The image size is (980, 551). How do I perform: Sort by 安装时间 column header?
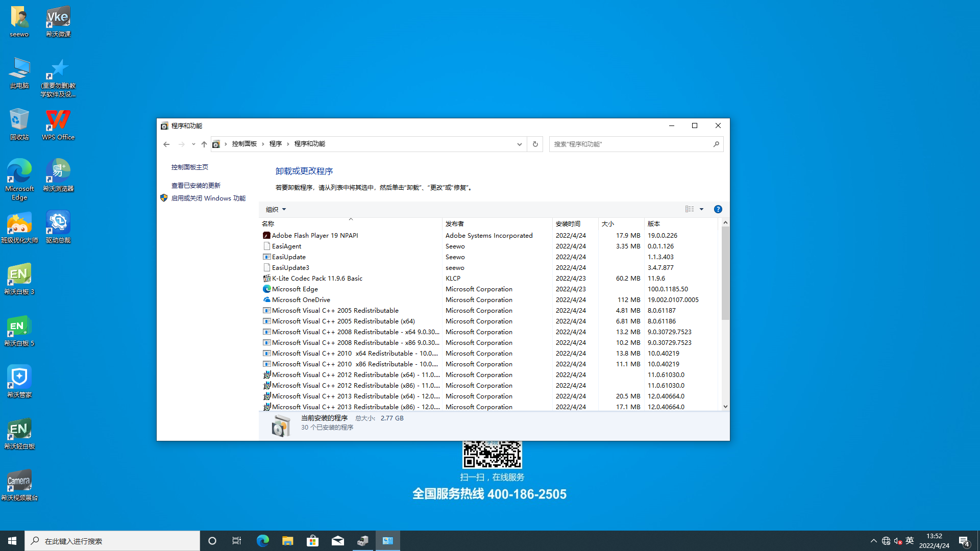pyautogui.click(x=575, y=223)
